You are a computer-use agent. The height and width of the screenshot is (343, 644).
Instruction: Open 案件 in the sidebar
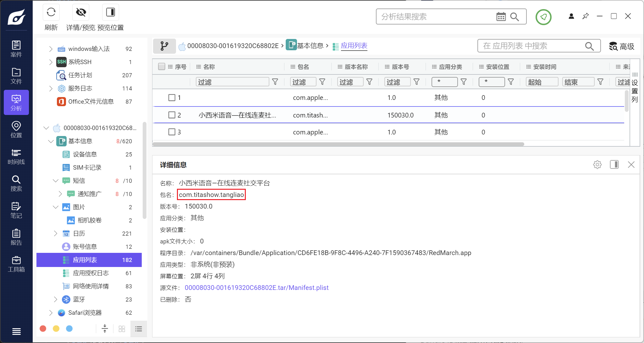[16, 49]
